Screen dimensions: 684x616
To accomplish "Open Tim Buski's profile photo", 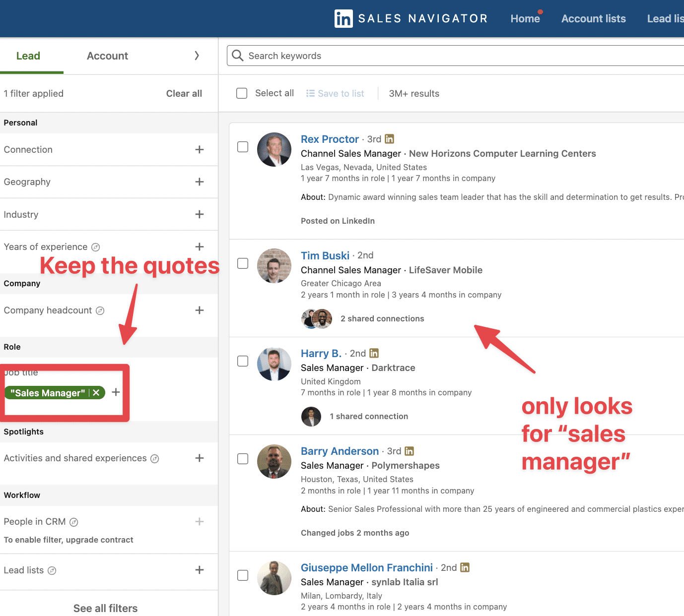I will tap(274, 266).
